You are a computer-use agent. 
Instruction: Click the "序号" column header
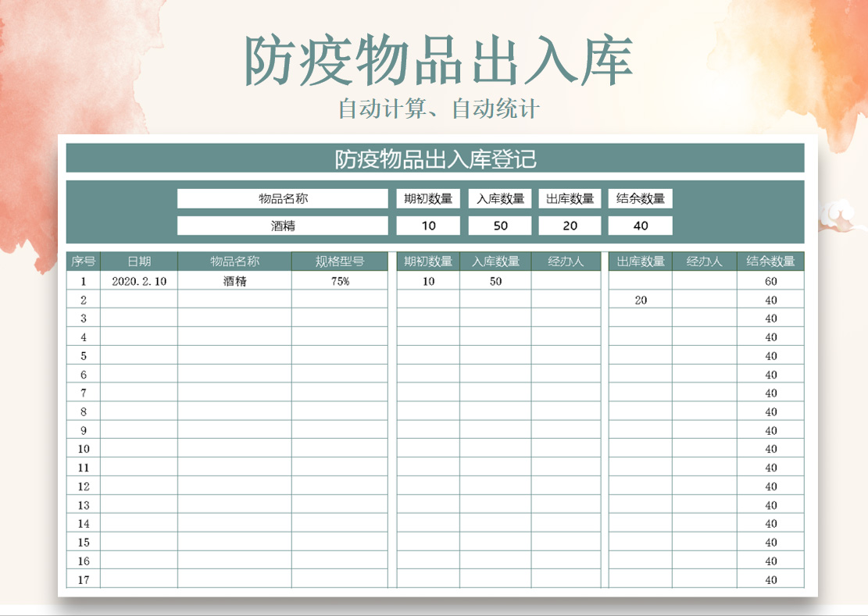tap(84, 262)
